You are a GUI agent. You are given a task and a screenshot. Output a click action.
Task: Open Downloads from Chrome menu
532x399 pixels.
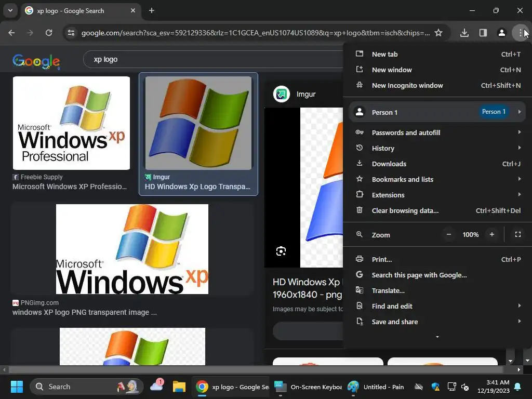tap(437, 164)
